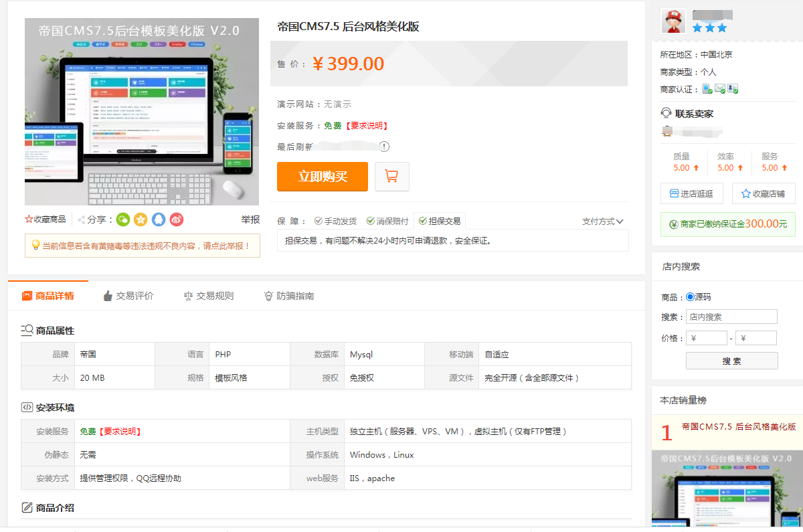Click the 商家已缴纳保证金 300.00元 banner

(728, 224)
